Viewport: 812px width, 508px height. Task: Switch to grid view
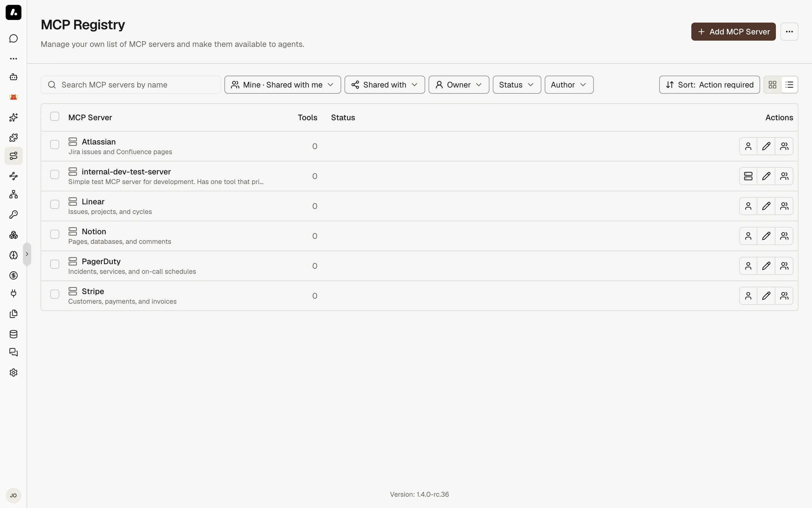point(773,85)
